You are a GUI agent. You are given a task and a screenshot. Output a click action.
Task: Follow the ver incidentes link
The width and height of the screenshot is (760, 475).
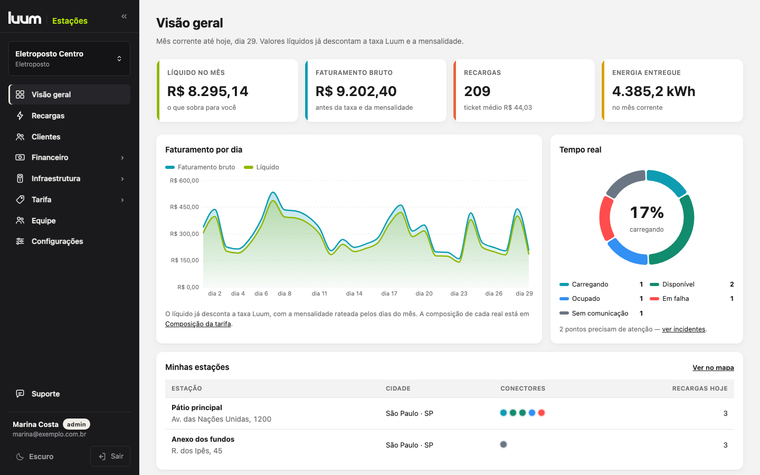coord(683,329)
